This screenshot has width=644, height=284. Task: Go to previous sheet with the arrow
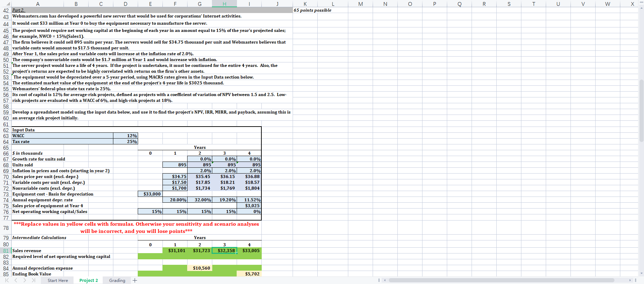(x=15, y=280)
